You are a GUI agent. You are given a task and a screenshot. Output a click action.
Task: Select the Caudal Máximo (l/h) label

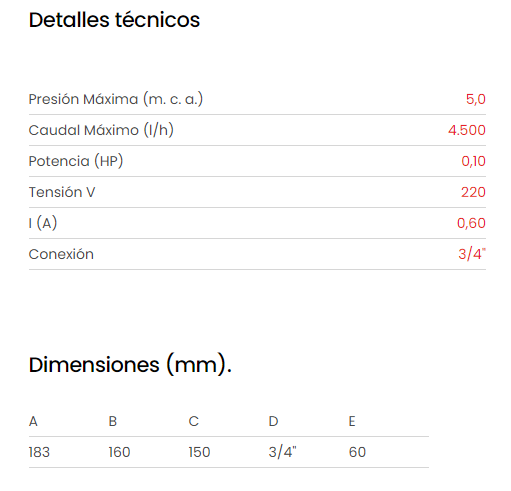coord(101,130)
